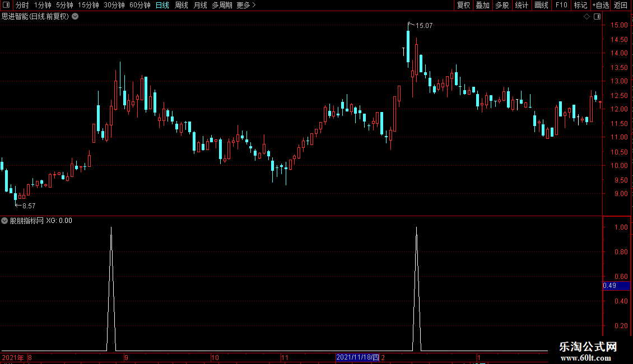Click the small I-beam marker near peak
The height and width of the screenshot is (364, 633).
pos(403,52)
